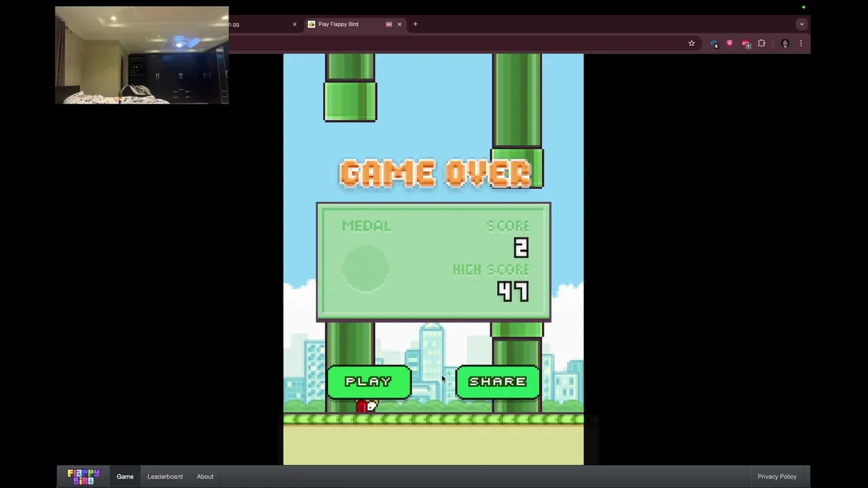This screenshot has width=868, height=488.
Task: Click the score value 2
Action: [x=521, y=248]
